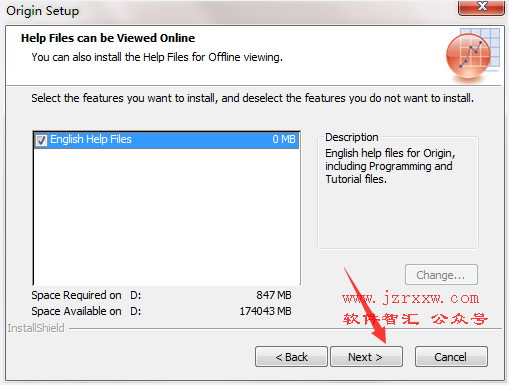Viewport: 509px width, 385px height.
Task: Click the 0 MB size value
Action: point(284,139)
